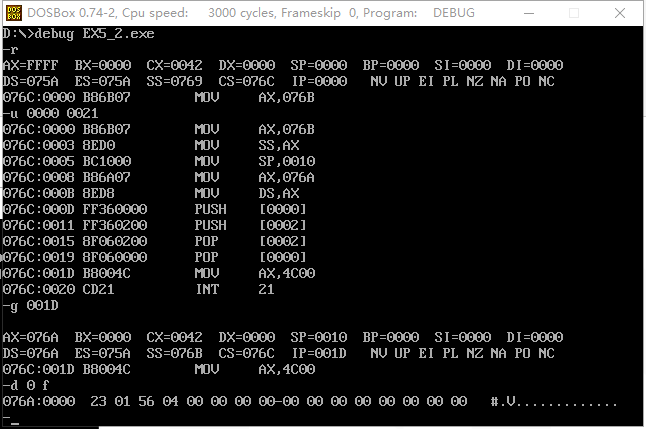The image size is (646, 429).
Task: Click the DOSBox title bar text
Action: tap(251, 13)
